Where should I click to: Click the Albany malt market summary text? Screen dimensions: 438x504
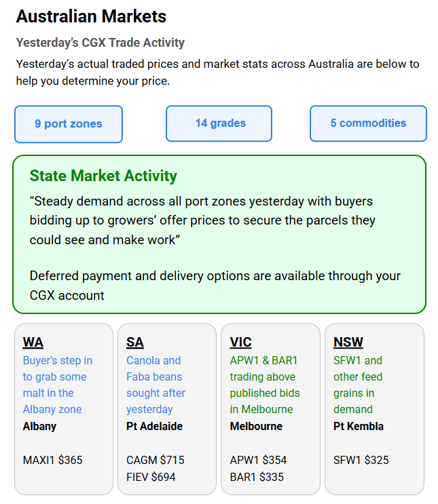[x=57, y=385]
